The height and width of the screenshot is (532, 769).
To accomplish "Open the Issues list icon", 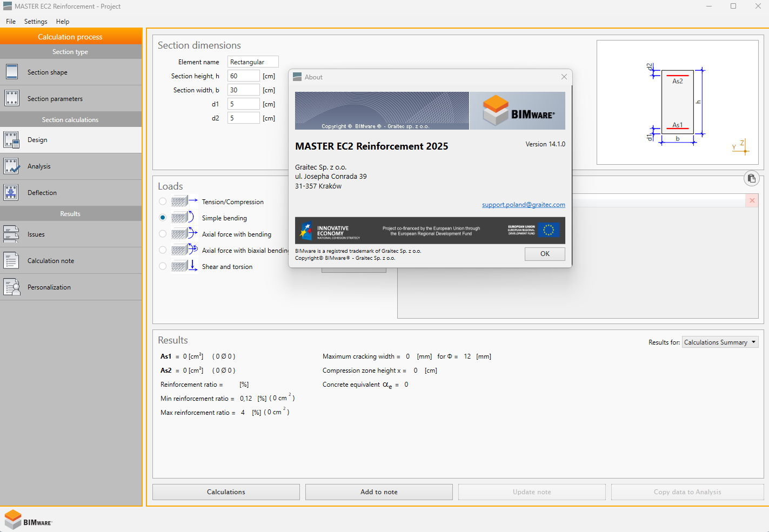I will pyautogui.click(x=11, y=234).
